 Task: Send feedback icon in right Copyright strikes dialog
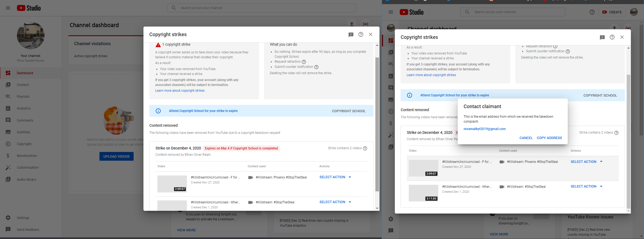click(602, 37)
